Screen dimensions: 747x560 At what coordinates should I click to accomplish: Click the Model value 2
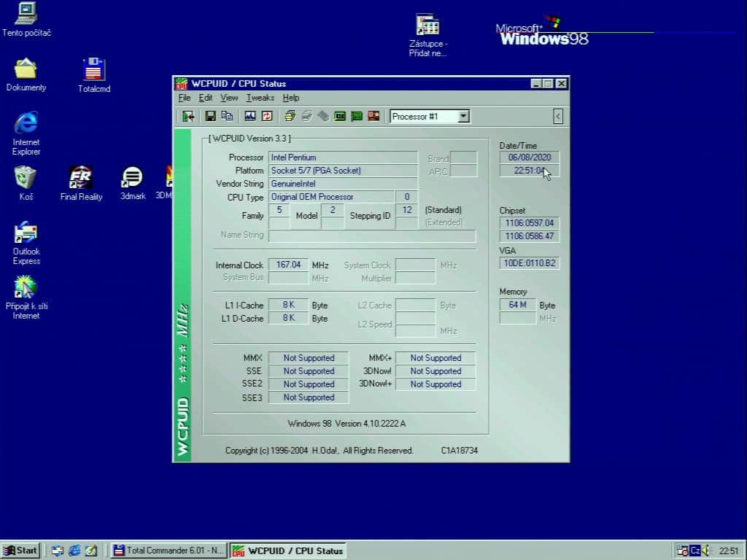click(x=333, y=210)
